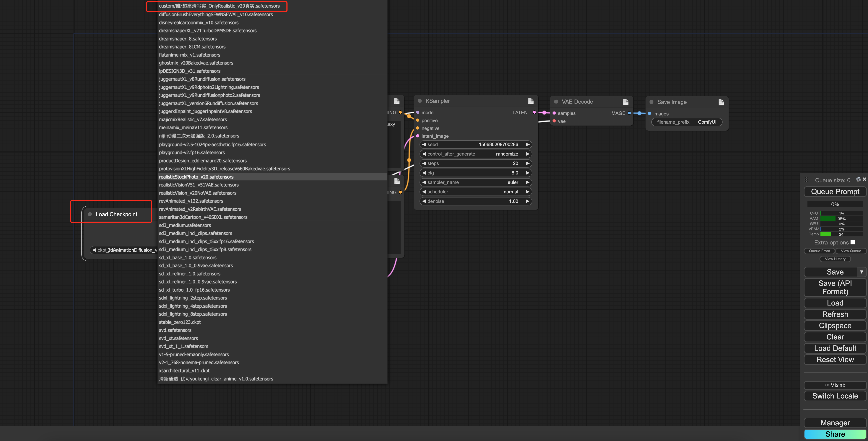Collapse the Load Checkpoint node via title dot
868x441 pixels.
point(90,214)
